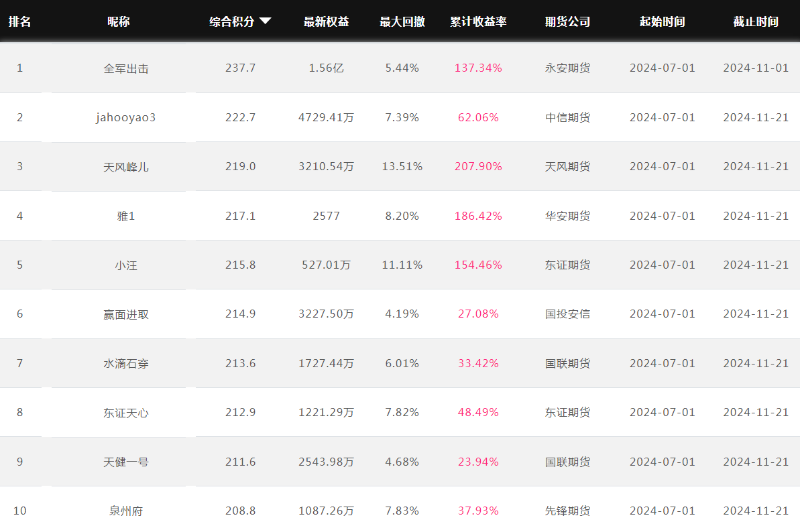Click the equity value 1221.29万
Viewport: 800px width, 532px height.
click(326, 412)
